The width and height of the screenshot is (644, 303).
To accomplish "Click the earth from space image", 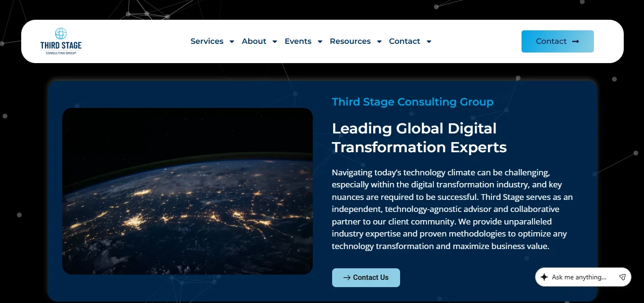I will (x=188, y=191).
